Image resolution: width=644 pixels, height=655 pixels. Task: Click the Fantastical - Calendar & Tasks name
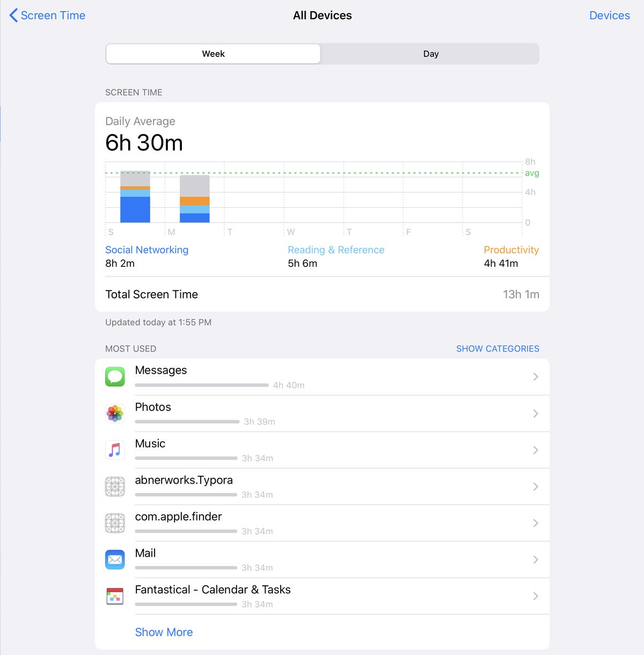pos(213,589)
